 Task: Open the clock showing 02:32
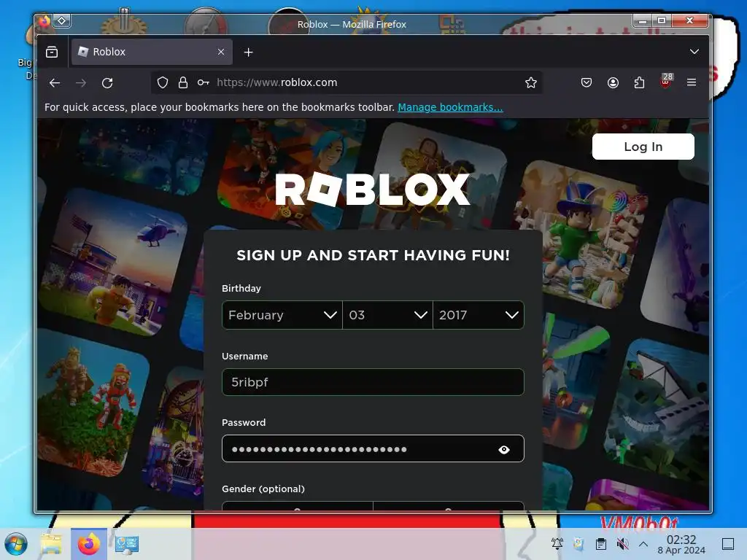(681, 544)
